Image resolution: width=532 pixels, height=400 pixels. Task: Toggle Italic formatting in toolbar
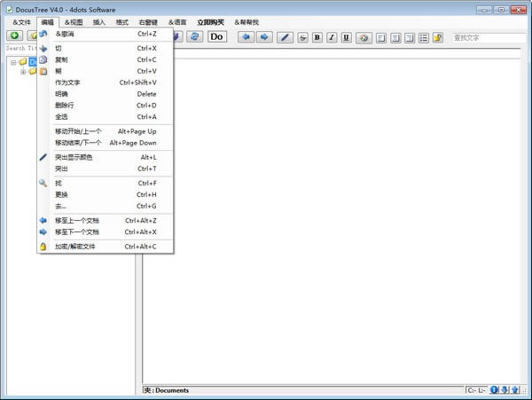pyautogui.click(x=332, y=37)
